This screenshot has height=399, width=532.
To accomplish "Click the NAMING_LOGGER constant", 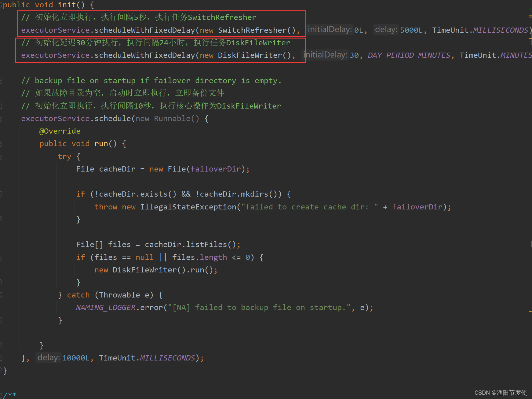I will pyautogui.click(x=106, y=308).
